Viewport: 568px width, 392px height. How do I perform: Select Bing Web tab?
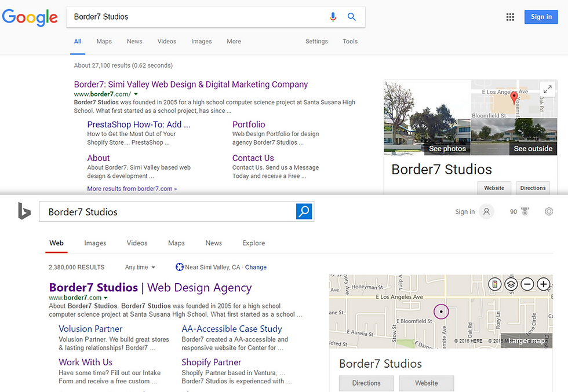57,243
